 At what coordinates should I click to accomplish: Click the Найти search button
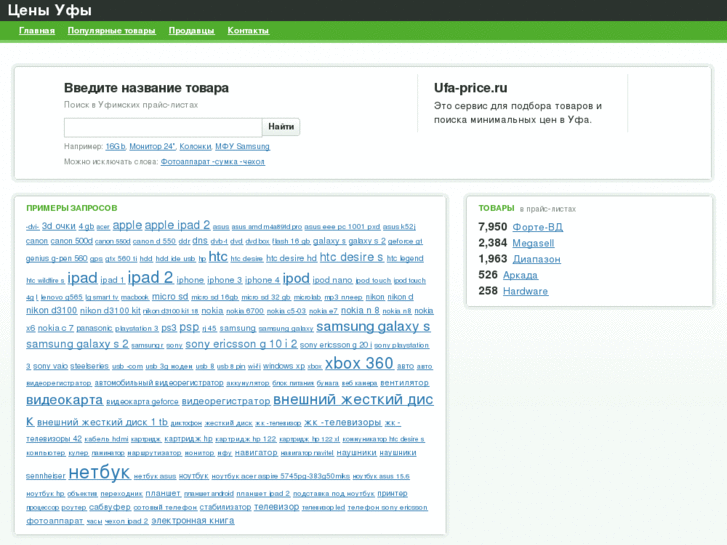pos(281,127)
